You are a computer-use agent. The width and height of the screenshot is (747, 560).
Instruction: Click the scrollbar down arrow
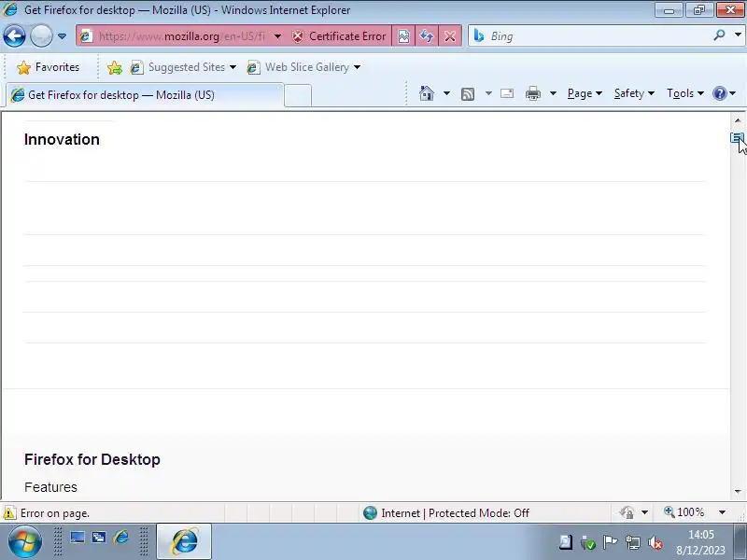click(738, 491)
